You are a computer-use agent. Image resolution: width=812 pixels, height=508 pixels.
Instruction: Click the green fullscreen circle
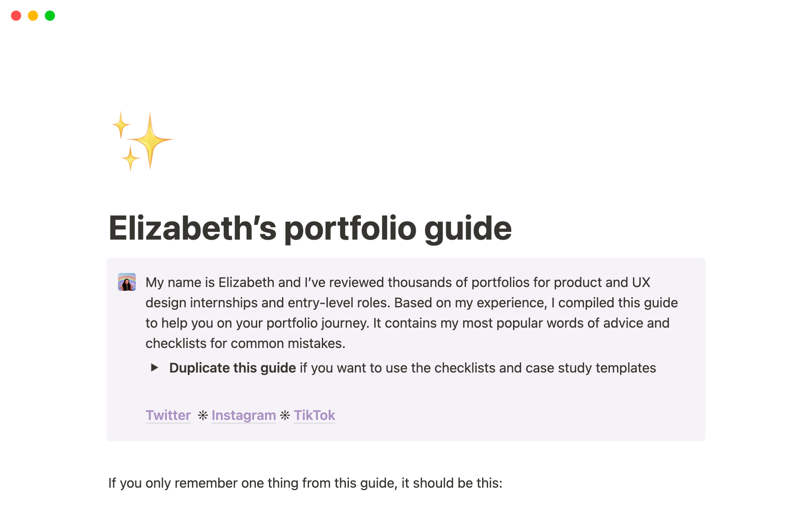(x=49, y=15)
